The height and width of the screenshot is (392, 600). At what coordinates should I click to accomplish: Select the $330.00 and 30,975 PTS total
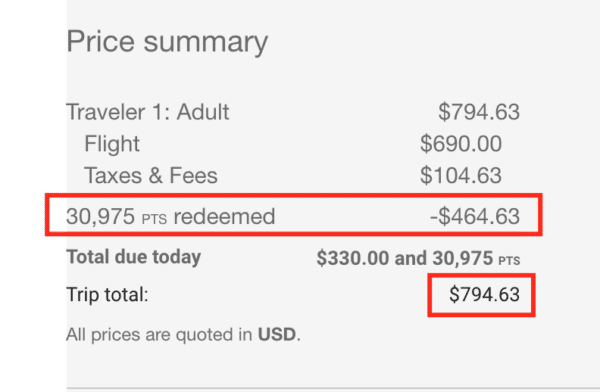[x=418, y=258]
